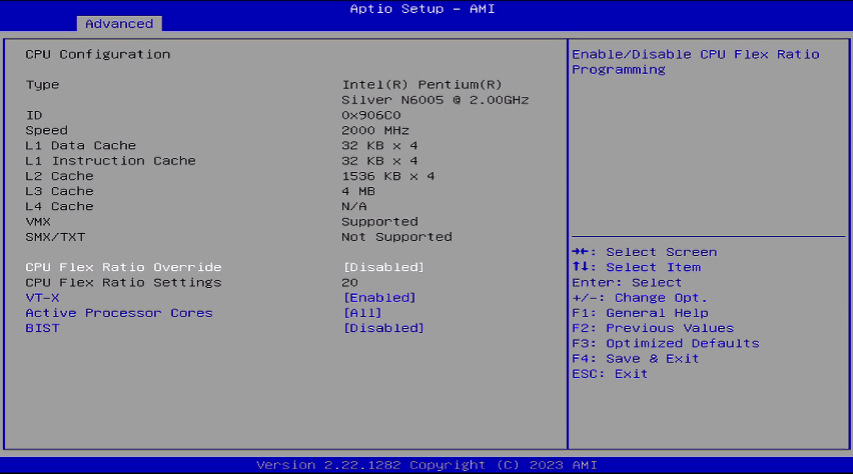Change the CPU Flex Ratio Override [Disabled] value

coord(384,267)
